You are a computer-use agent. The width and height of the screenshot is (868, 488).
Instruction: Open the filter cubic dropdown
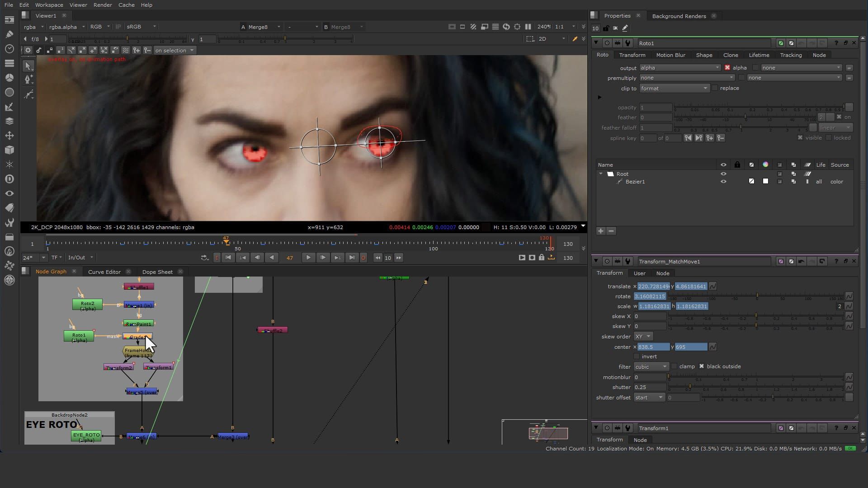(x=651, y=367)
